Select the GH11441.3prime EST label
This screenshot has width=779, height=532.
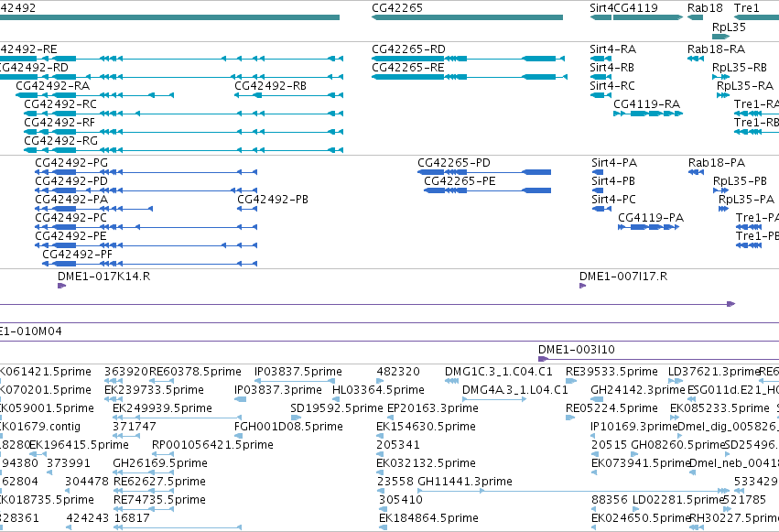(x=465, y=482)
